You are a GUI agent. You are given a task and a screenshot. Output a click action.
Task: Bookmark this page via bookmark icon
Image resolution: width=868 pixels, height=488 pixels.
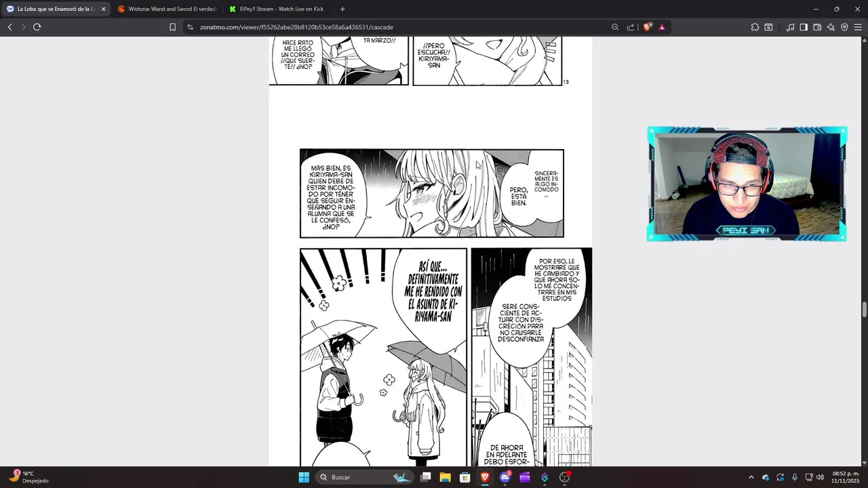coord(172,27)
